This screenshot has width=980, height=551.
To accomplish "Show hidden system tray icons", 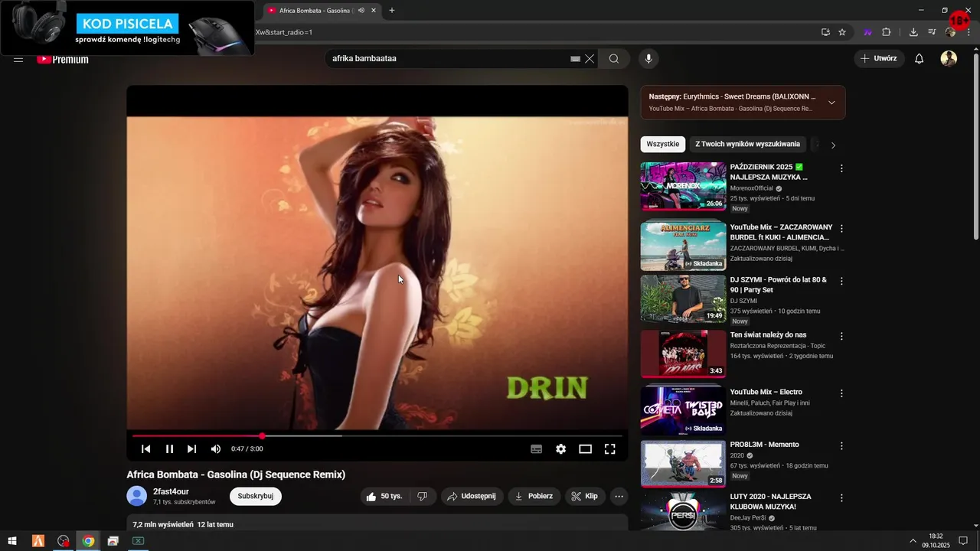I will coord(913,541).
